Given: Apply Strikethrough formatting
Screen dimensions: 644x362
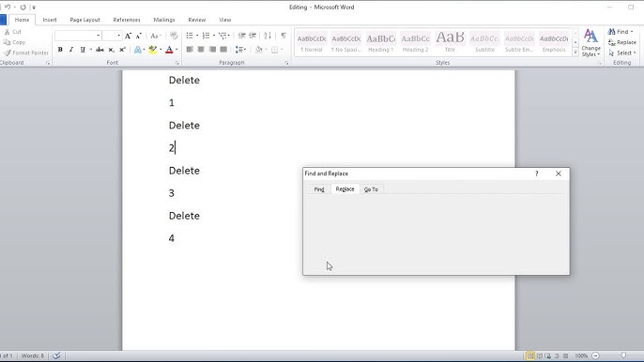Looking at the screenshot, I should click(x=100, y=50).
